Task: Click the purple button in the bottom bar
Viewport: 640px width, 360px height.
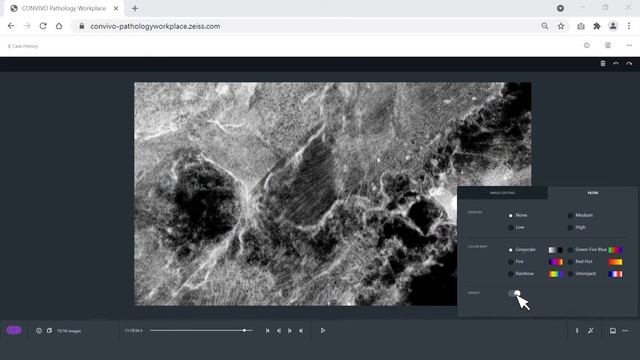Action: 14,330
